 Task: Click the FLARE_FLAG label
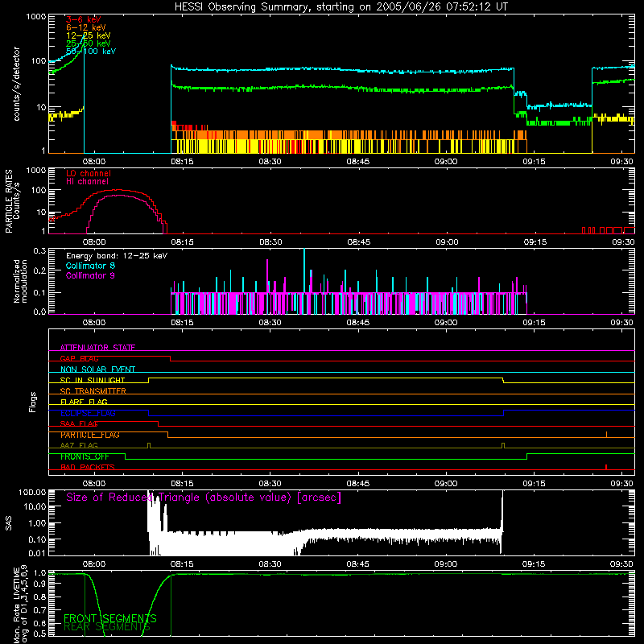(x=84, y=402)
